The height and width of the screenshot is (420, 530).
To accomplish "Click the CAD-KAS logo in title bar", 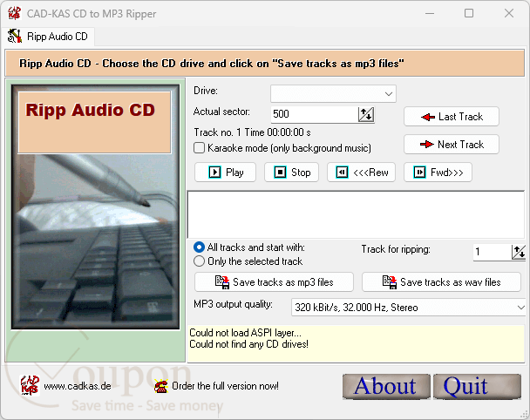I will 14,14.
